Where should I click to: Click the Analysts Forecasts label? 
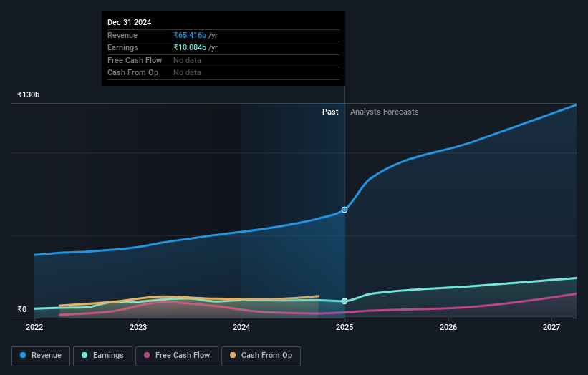pos(385,112)
